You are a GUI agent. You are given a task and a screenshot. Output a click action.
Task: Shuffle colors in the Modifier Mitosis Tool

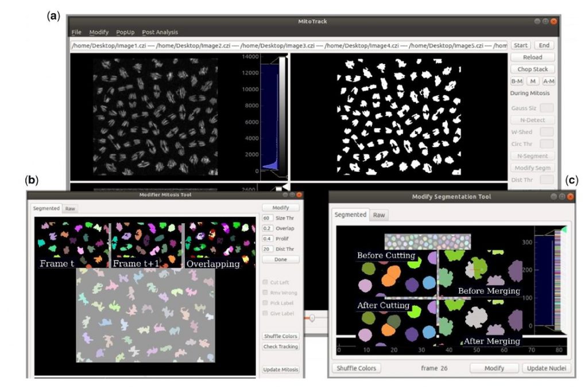(x=280, y=336)
